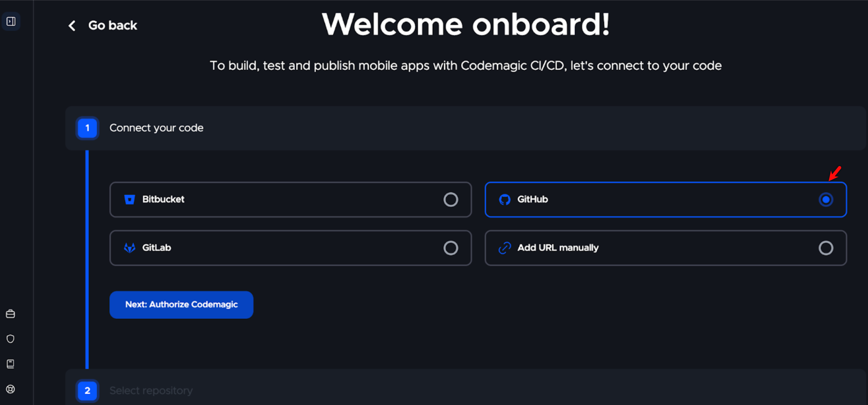Click the back chevron arrow

tap(71, 25)
